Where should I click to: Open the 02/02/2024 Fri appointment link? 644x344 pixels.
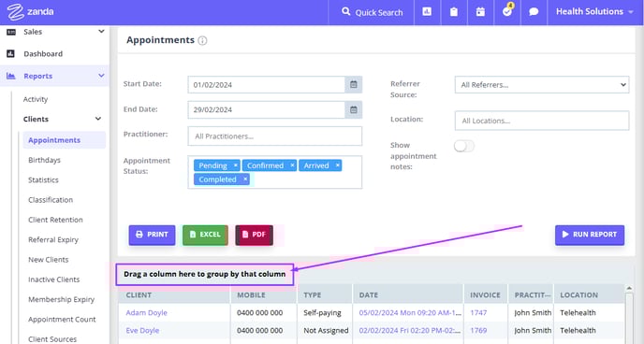(410, 331)
